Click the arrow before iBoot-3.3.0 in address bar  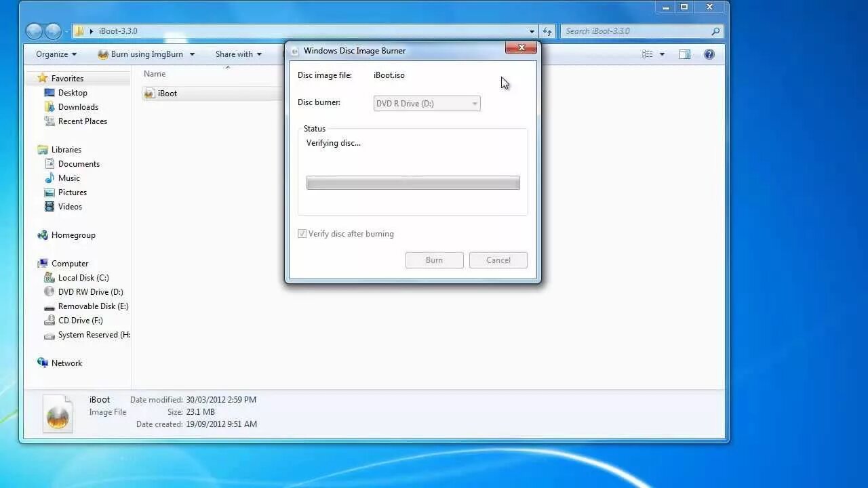point(92,31)
